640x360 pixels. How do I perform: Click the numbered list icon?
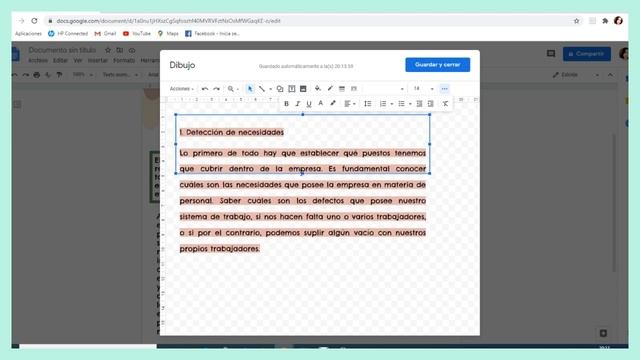(x=383, y=104)
